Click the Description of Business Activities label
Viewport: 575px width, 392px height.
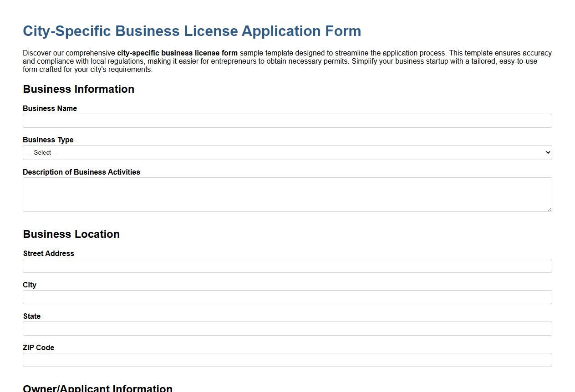tap(81, 172)
